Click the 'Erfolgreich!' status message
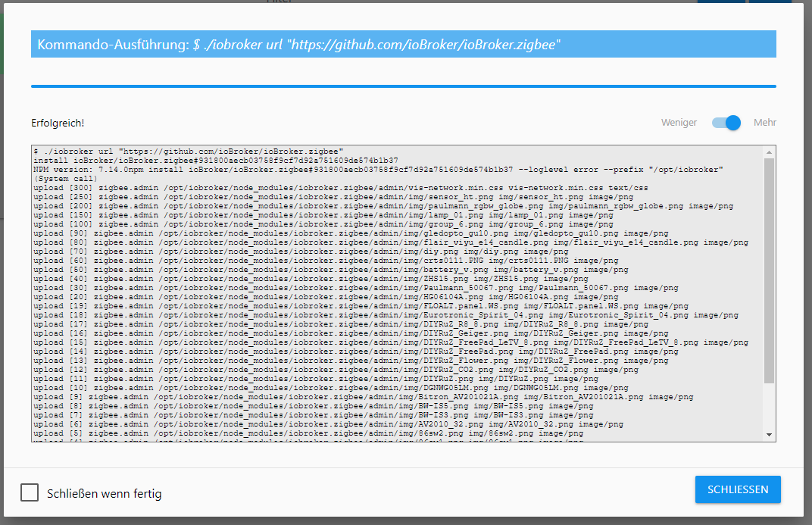The image size is (812, 525). [58, 123]
